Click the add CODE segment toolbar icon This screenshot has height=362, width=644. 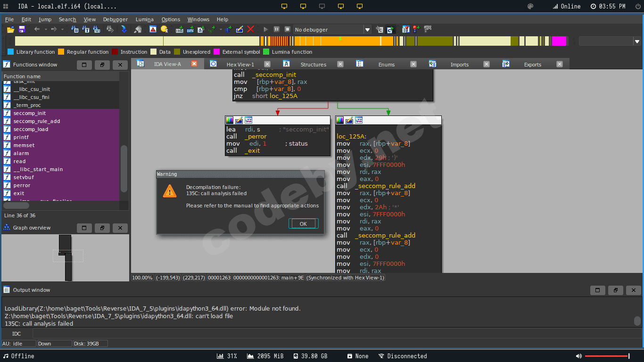pyautogui.click(x=179, y=30)
